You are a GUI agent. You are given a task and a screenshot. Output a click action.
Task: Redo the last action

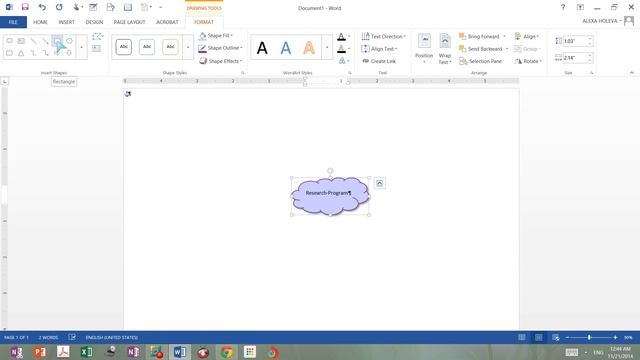point(59,7)
